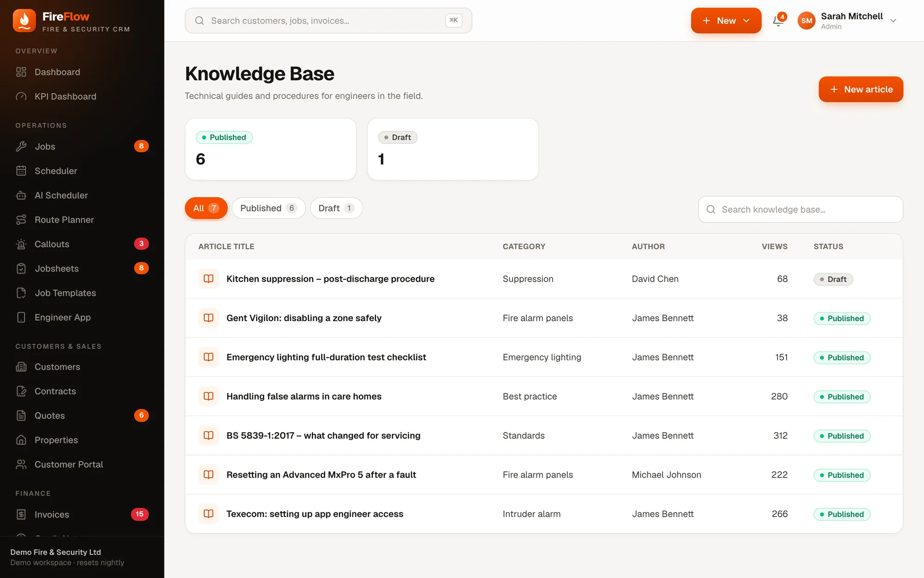
Task: Select the Jobsheets clipboard icon
Action: coord(21,269)
